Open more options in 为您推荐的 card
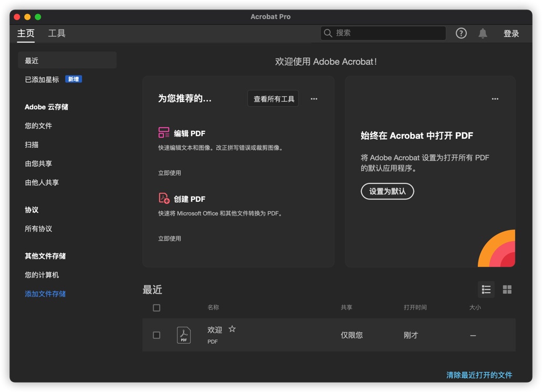542x392 pixels. (314, 99)
